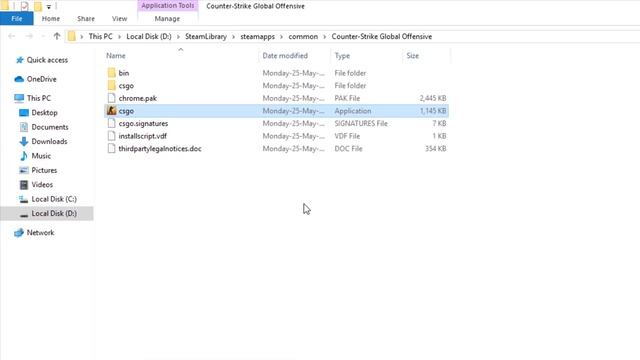640x360 pixels.
Task: Open quick access toolbar customize dropdown
Action: coord(49,7)
